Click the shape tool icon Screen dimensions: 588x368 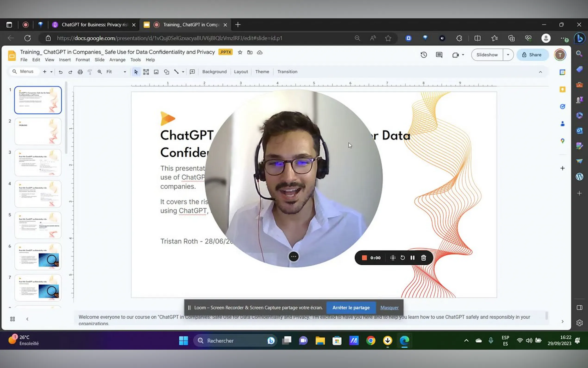[166, 72]
